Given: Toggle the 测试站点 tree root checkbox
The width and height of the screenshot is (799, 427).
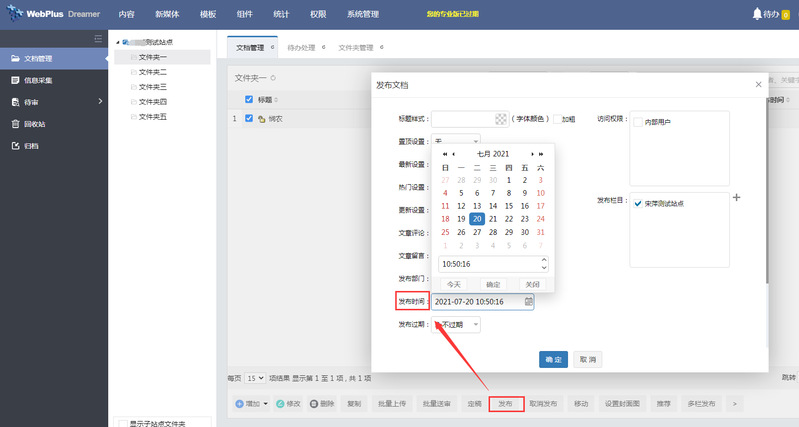Looking at the screenshot, I should tap(125, 42).
